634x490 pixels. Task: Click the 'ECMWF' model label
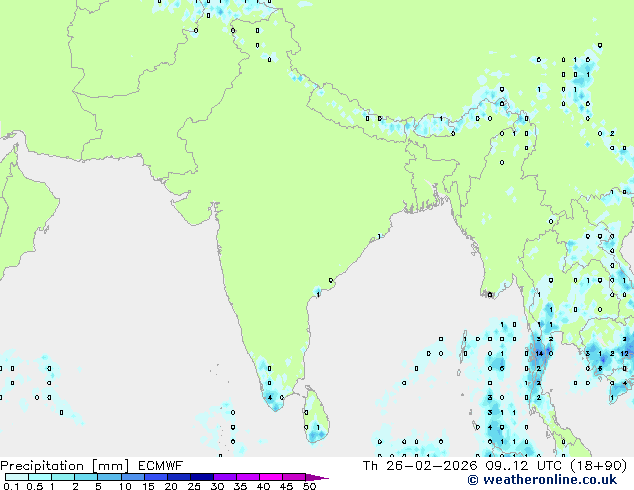pos(161,466)
